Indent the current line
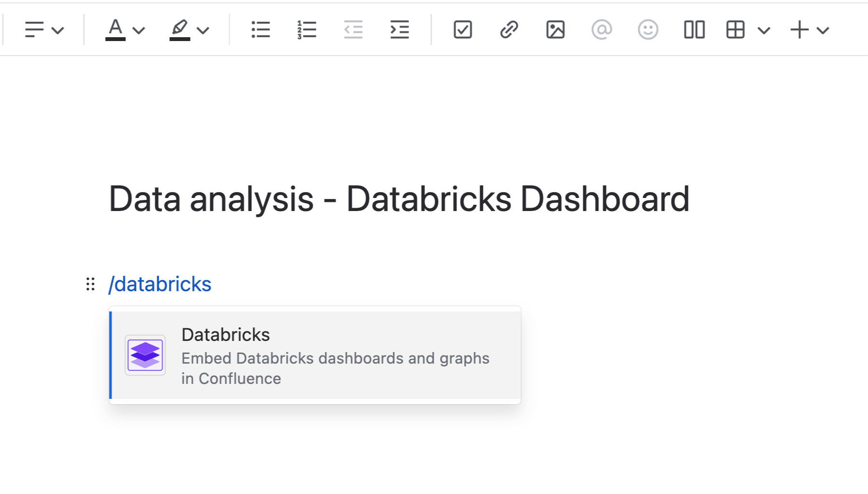 click(400, 30)
